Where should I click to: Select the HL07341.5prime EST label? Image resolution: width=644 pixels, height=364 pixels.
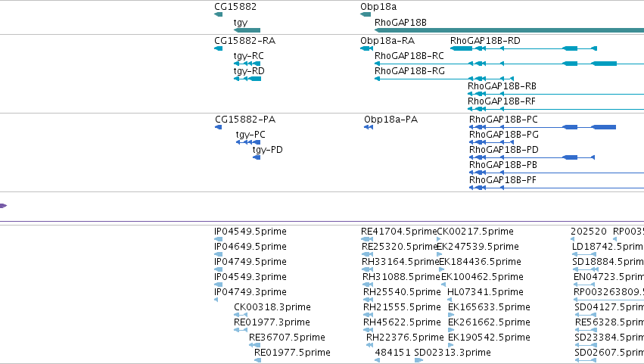[485, 292]
